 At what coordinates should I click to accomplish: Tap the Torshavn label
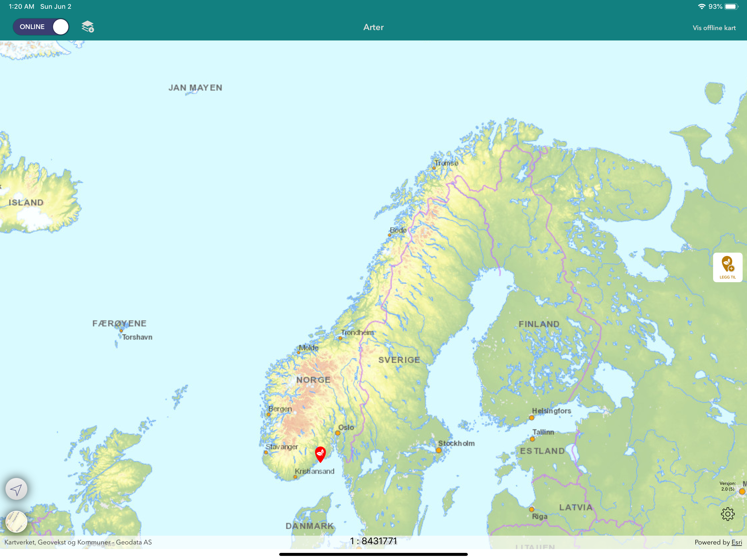137,337
